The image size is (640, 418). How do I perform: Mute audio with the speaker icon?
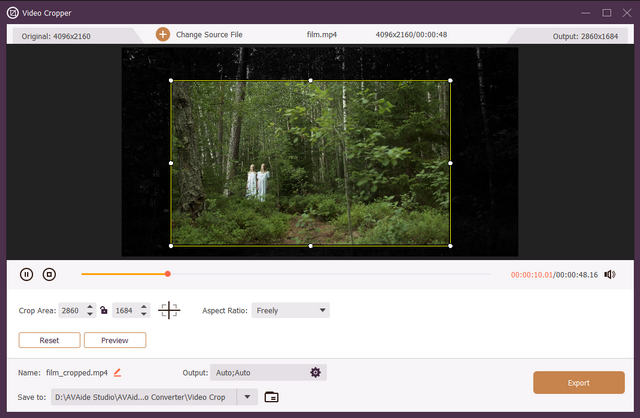(x=610, y=274)
